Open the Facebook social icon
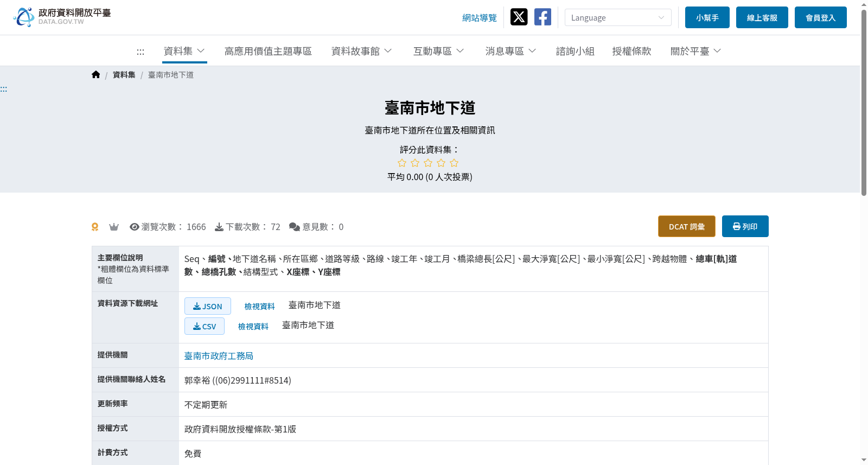 coord(542,17)
